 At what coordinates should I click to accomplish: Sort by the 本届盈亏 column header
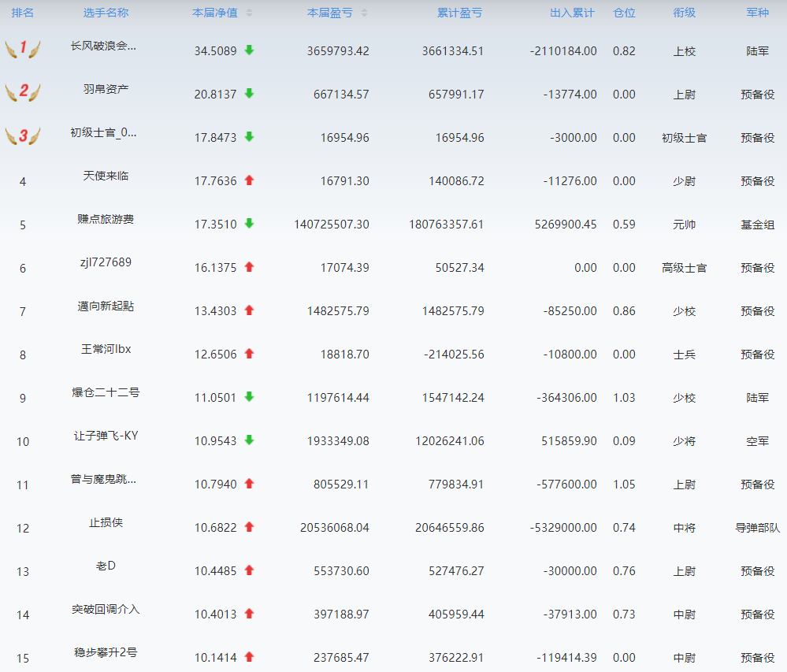[x=330, y=13]
